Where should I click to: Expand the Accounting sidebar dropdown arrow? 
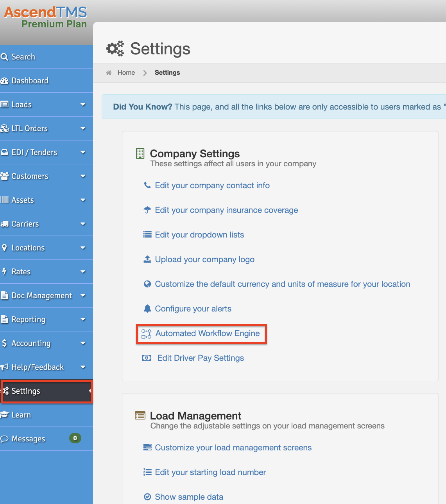83,343
